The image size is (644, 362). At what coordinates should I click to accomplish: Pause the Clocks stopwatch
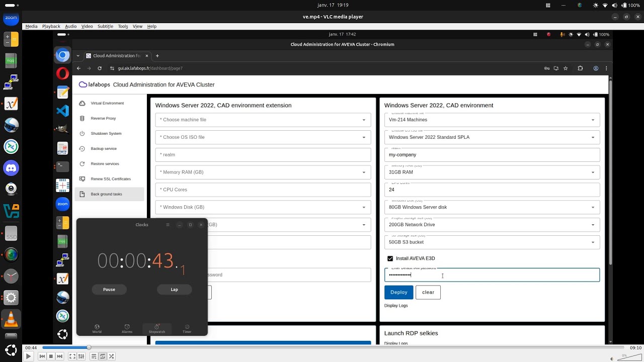(x=109, y=290)
